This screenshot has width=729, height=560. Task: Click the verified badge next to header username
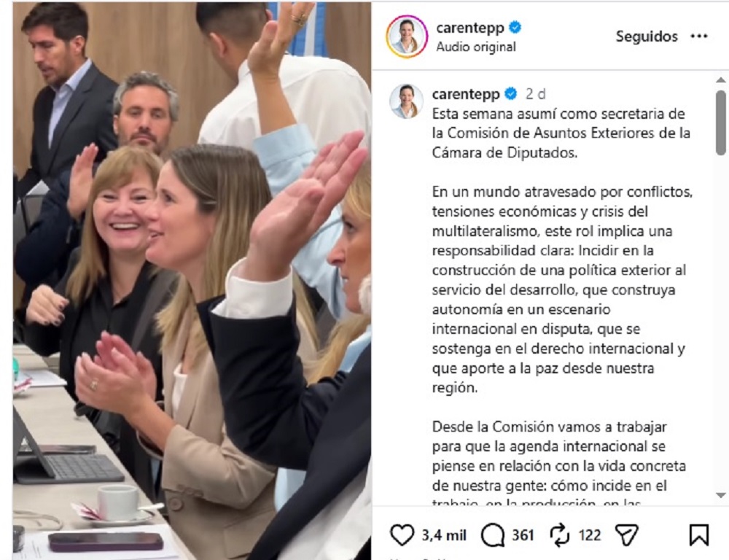pyautogui.click(x=515, y=28)
